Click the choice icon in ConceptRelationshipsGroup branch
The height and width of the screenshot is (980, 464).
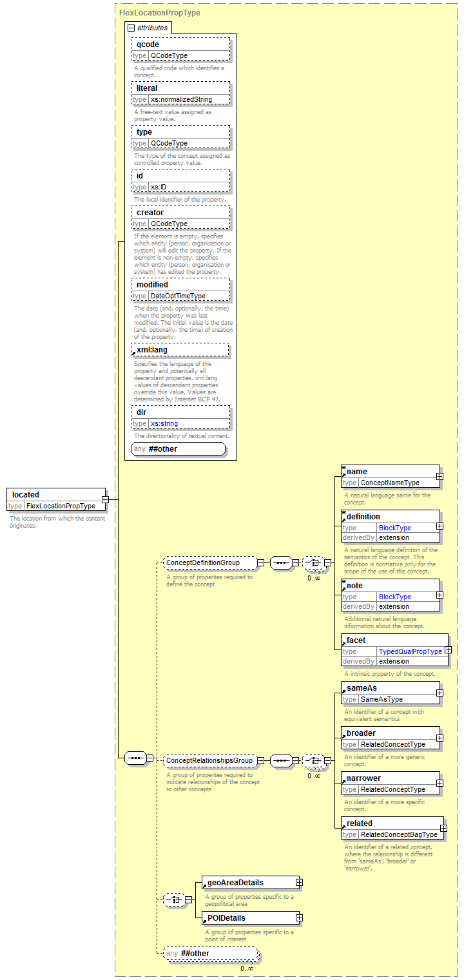pyautogui.click(x=313, y=760)
